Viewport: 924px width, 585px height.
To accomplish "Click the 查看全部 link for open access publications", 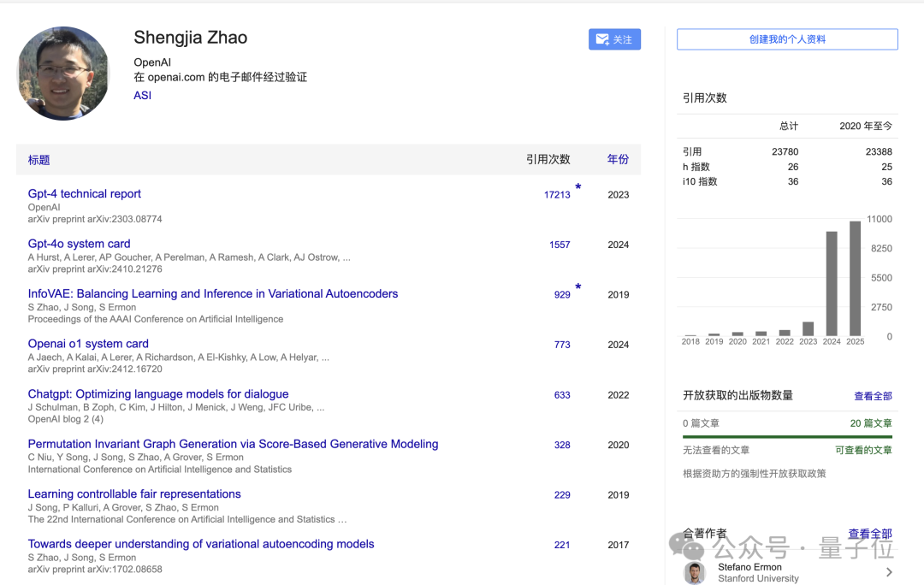I will pyautogui.click(x=873, y=395).
